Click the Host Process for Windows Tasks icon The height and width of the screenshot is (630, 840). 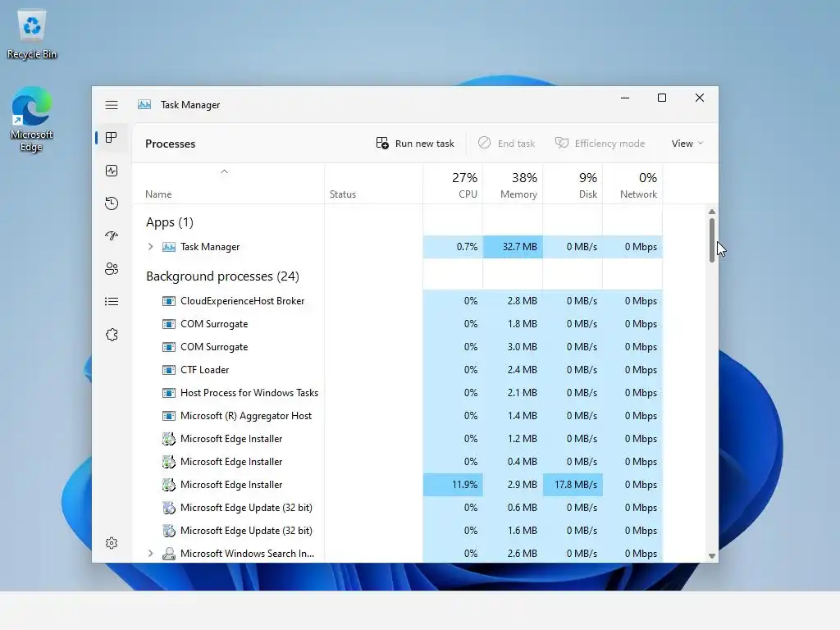point(169,393)
